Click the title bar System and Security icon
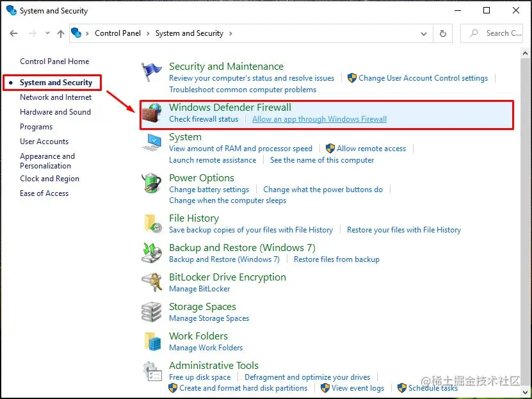Viewport: 532px width, 399px height. 11,10
